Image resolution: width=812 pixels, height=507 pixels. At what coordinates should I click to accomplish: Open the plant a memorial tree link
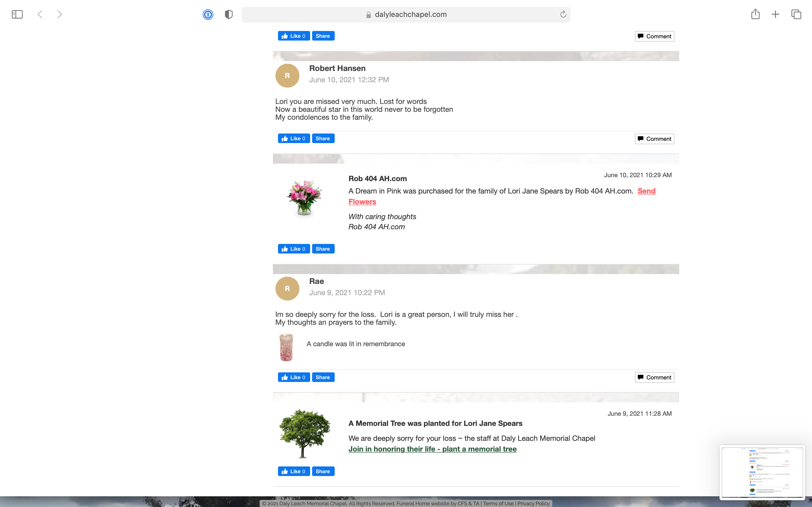432,449
